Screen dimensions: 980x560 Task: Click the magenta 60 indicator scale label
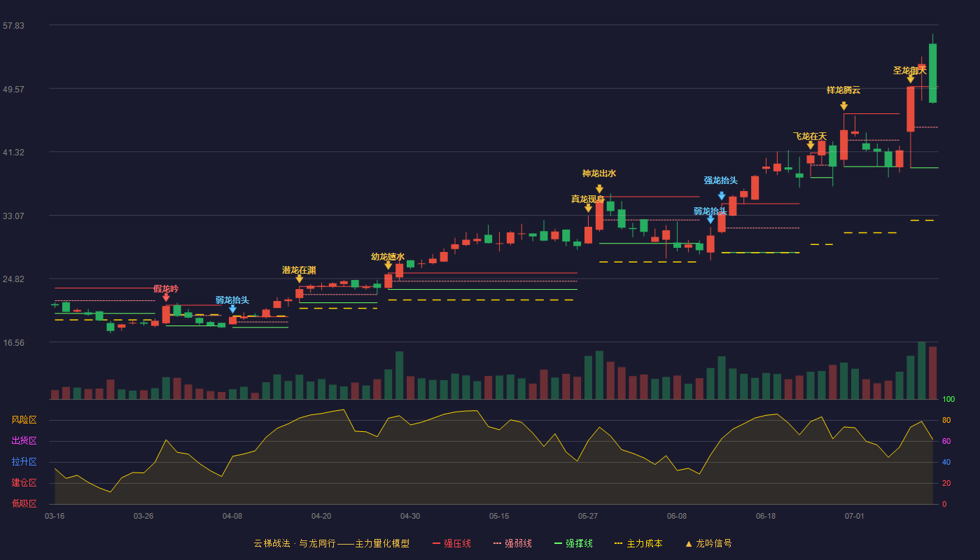(946, 442)
